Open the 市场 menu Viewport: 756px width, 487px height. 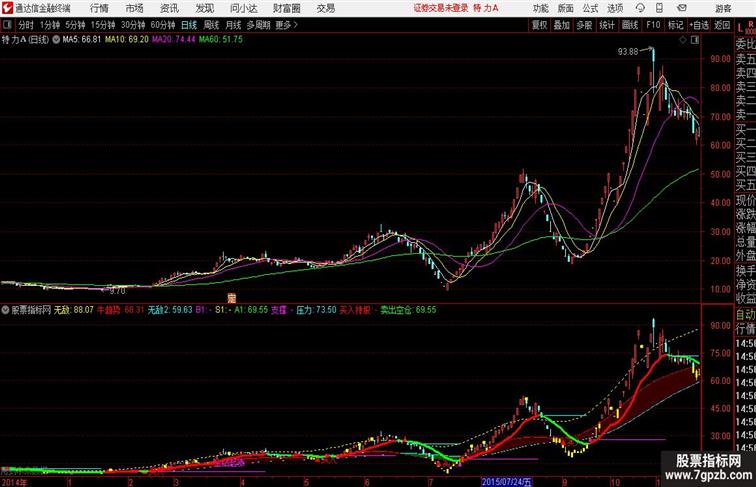pos(135,8)
